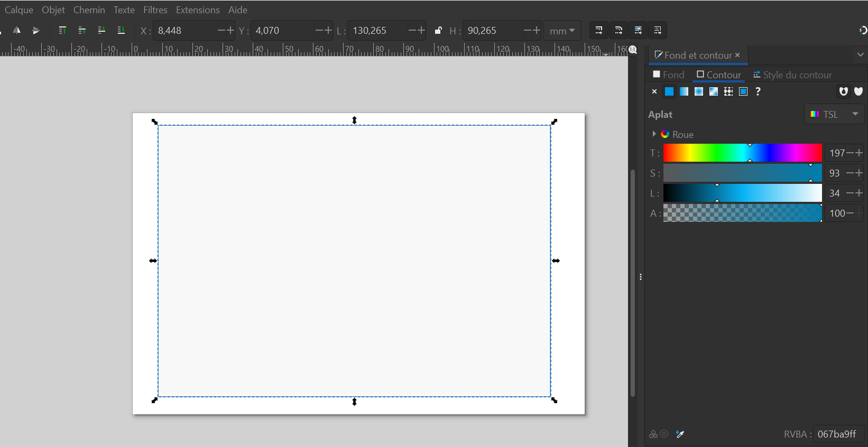Image resolution: width=868 pixels, height=447 pixels.
Task: Decrease alpha value with minus
Action: click(x=850, y=213)
